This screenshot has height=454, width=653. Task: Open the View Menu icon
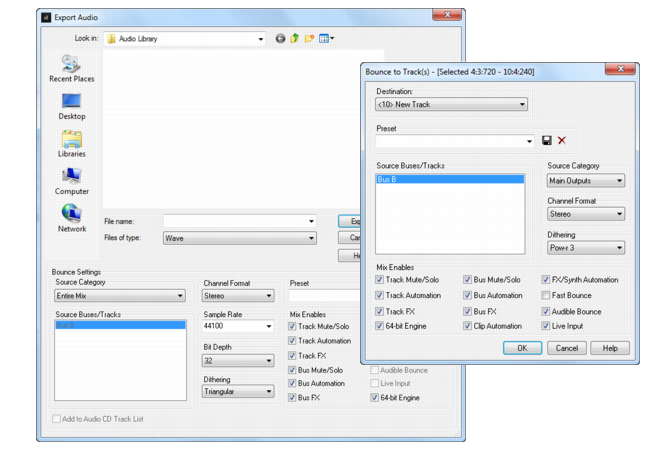pos(326,39)
